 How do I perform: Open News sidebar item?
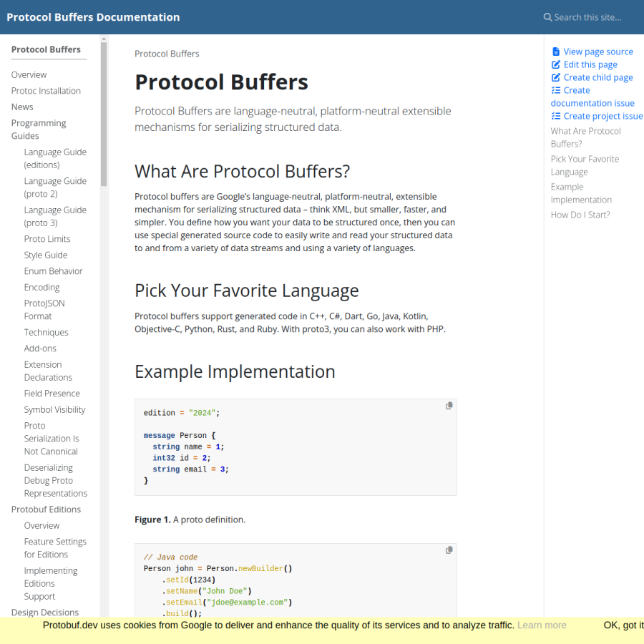[x=22, y=107]
